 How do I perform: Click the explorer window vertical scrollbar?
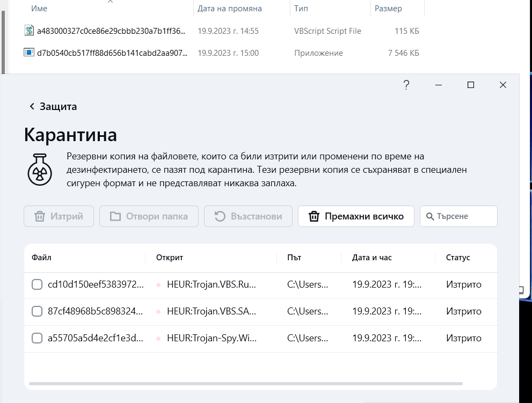[3, 42]
